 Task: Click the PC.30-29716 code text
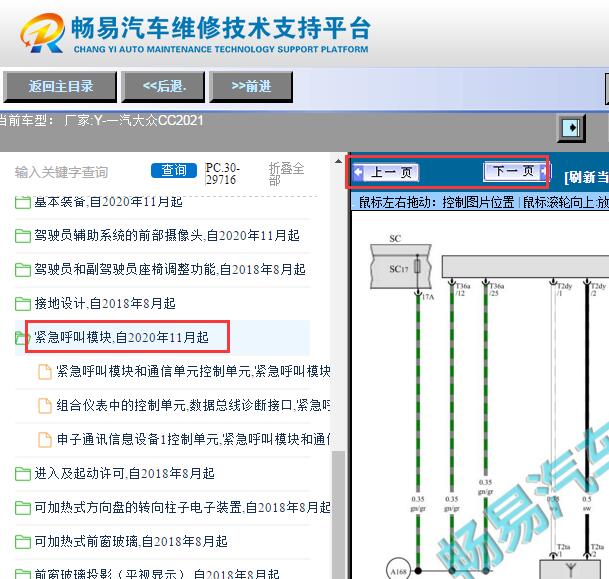[223, 174]
